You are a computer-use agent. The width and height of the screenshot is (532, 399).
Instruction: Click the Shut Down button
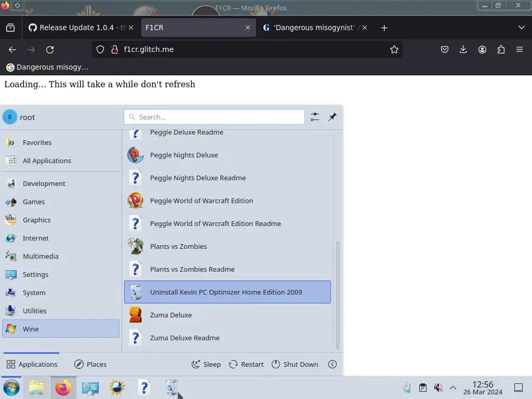(x=295, y=364)
